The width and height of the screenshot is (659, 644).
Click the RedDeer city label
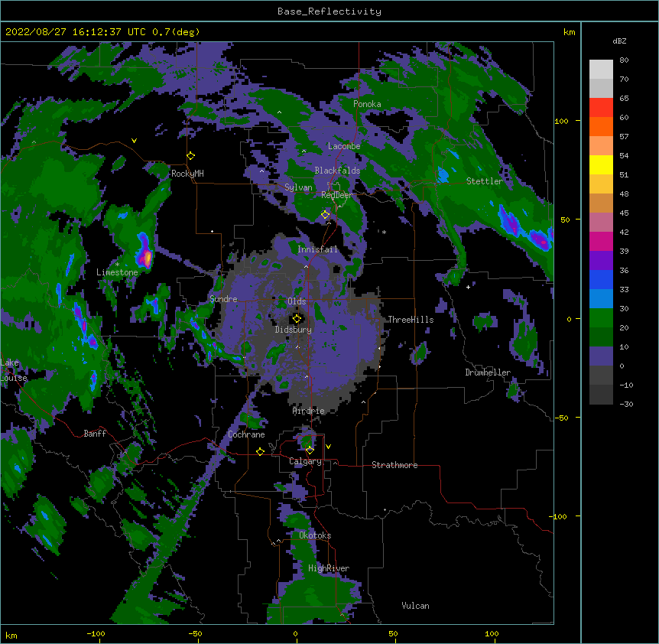[337, 195]
